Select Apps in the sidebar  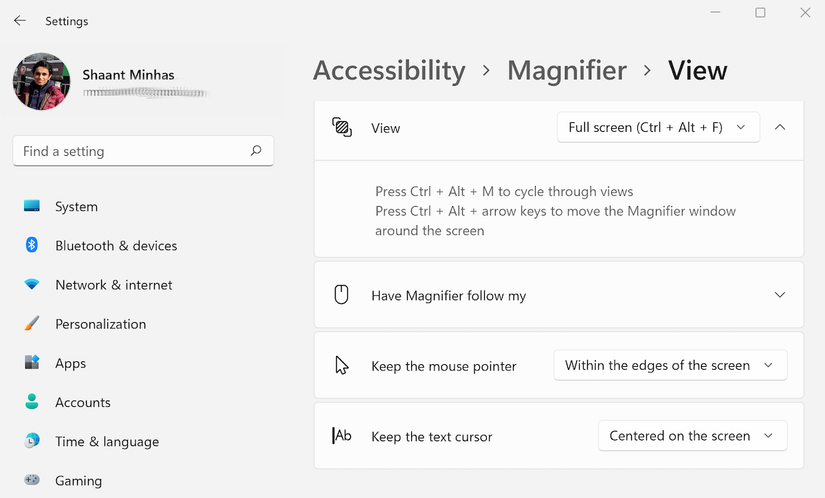[x=71, y=363]
